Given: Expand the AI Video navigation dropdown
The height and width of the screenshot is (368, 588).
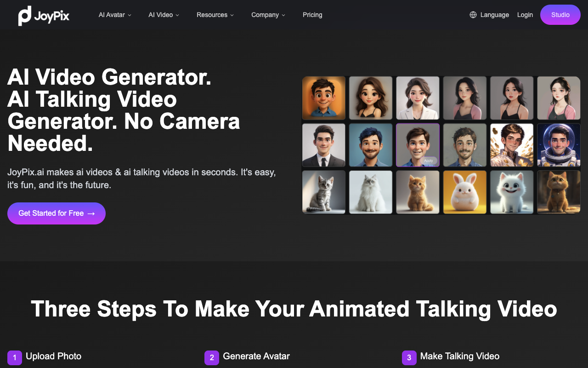Looking at the screenshot, I should click(x=164, y=15).
